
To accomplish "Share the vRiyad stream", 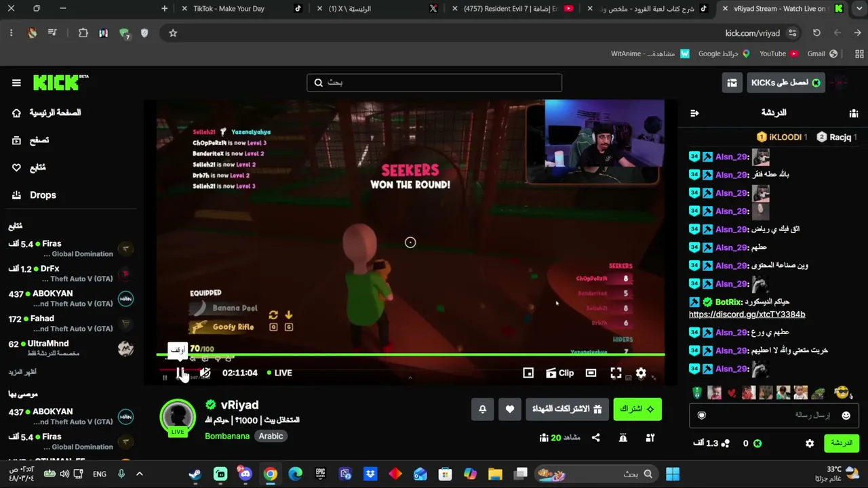I will pos(595,438).
